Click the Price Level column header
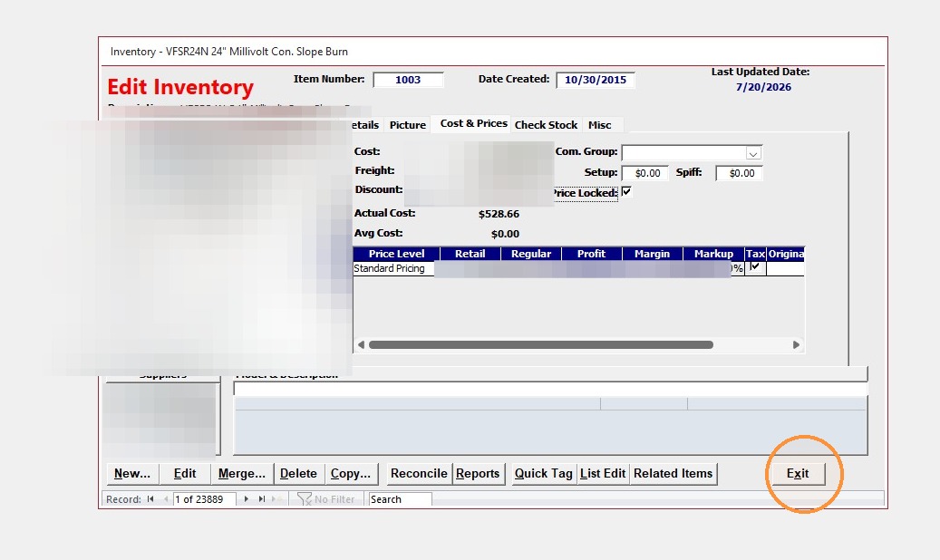940x560 pixels. point(396,254)
